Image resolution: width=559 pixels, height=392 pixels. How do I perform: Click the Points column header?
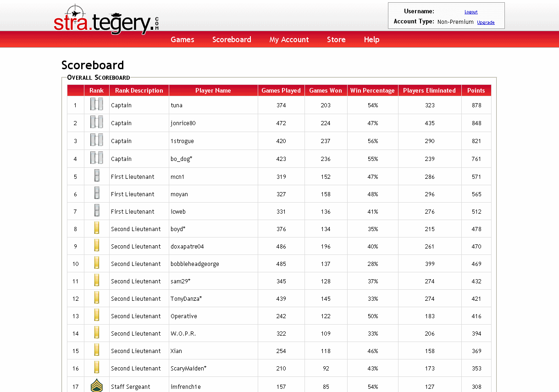pyautogui.click(x=476, y=90)
